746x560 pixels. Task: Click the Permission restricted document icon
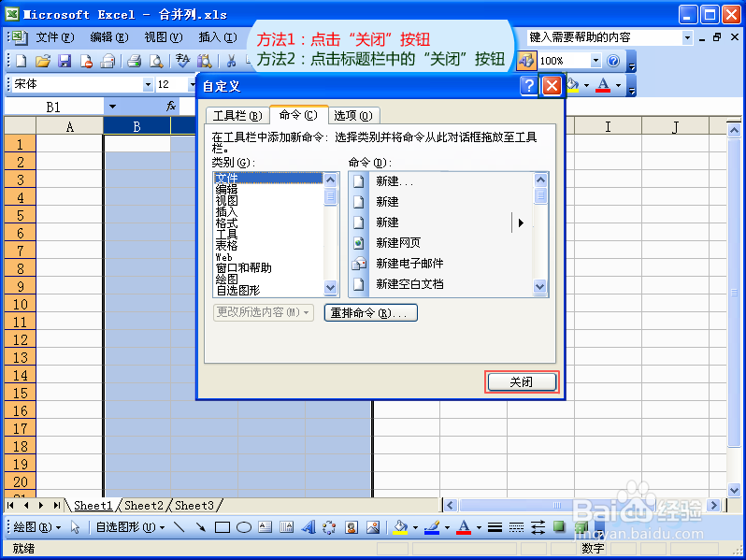coord(86,61)
